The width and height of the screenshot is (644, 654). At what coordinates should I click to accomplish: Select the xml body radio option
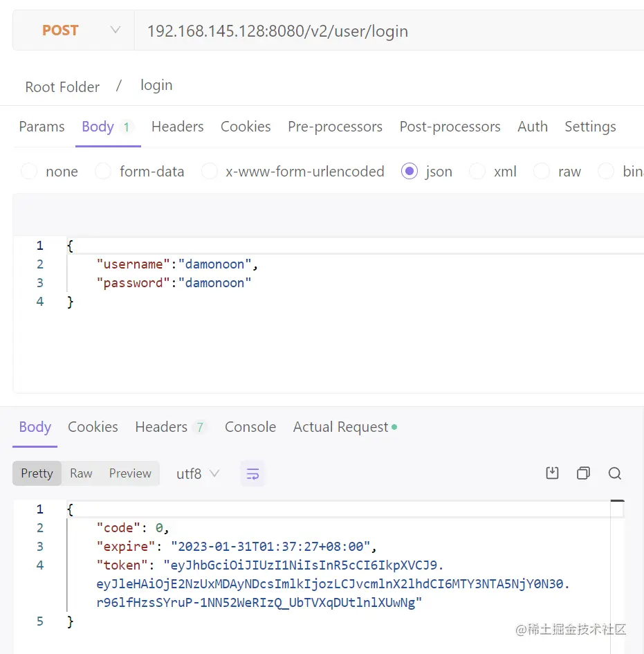[x=477, y=172]
